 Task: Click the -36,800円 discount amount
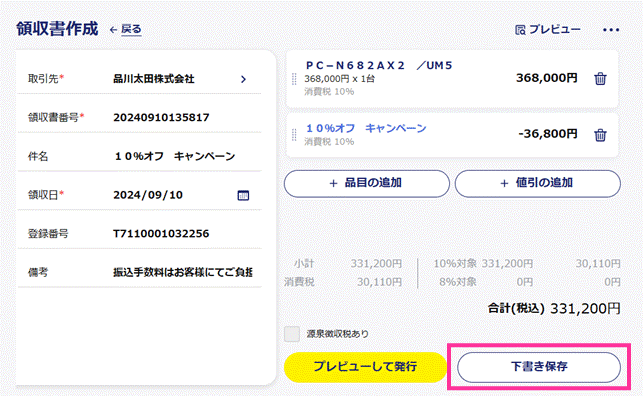(x=548, y=134)
